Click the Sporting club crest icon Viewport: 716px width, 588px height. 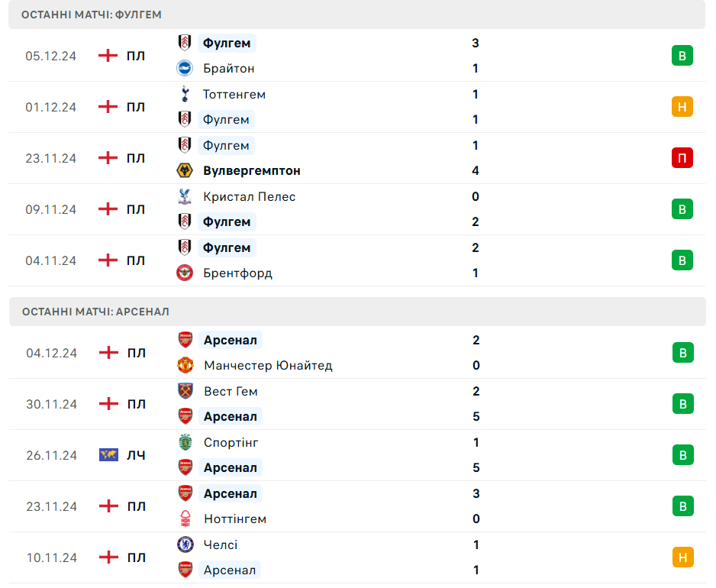pos(185,442)
